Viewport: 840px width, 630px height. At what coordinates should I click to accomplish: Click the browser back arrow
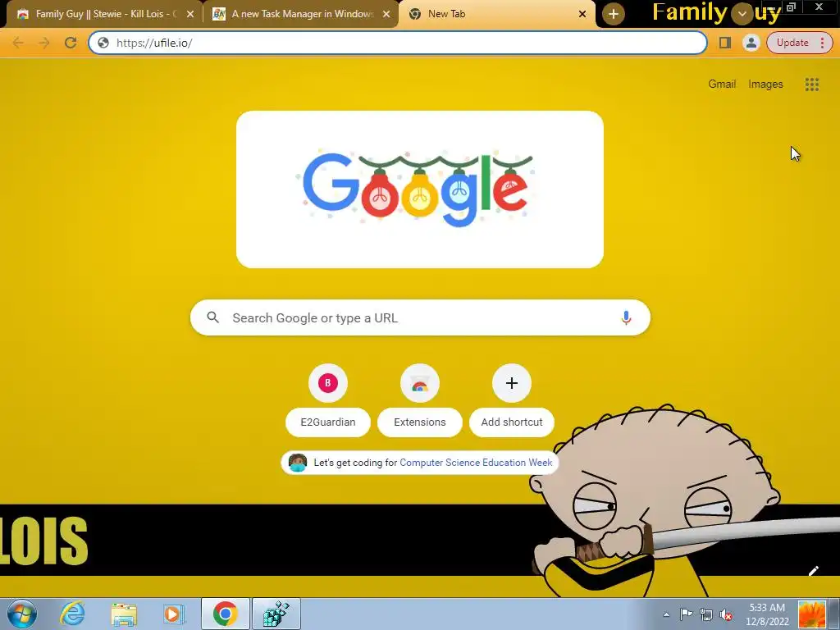[18, 43]
